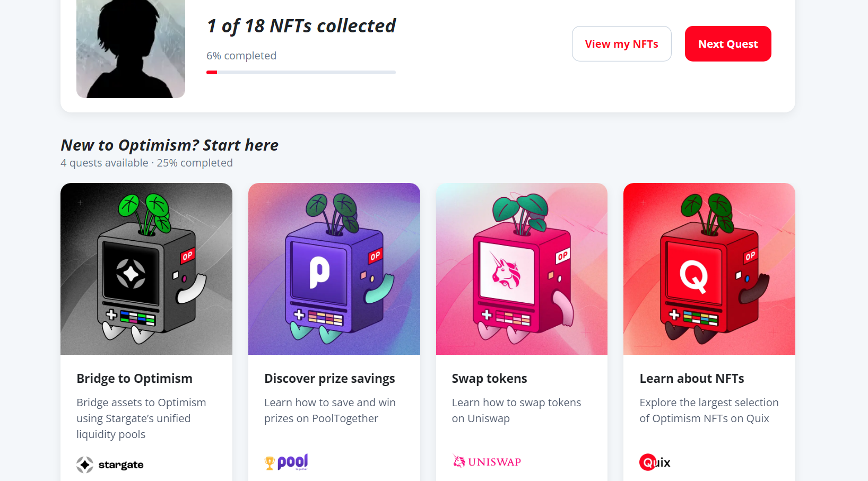Click the Uniswap quest description text
The height and width of the screenshot is (481, 868).
coord(516,410)
